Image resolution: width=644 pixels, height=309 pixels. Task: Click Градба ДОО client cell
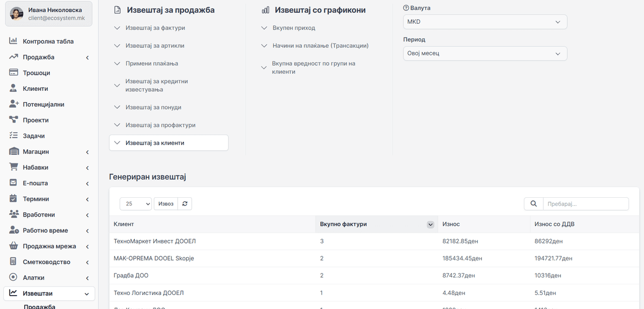[x=212, y=276]
